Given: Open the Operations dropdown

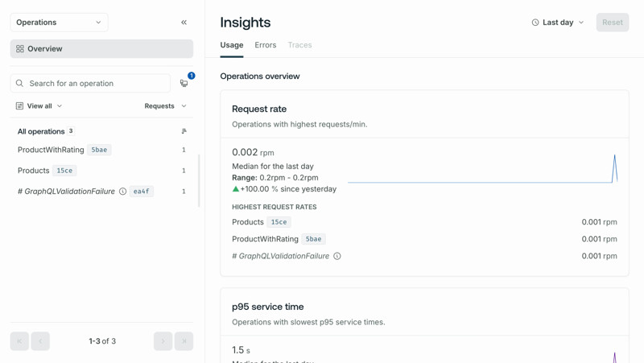Looking at the screenshot, I should tap(59, 23).
